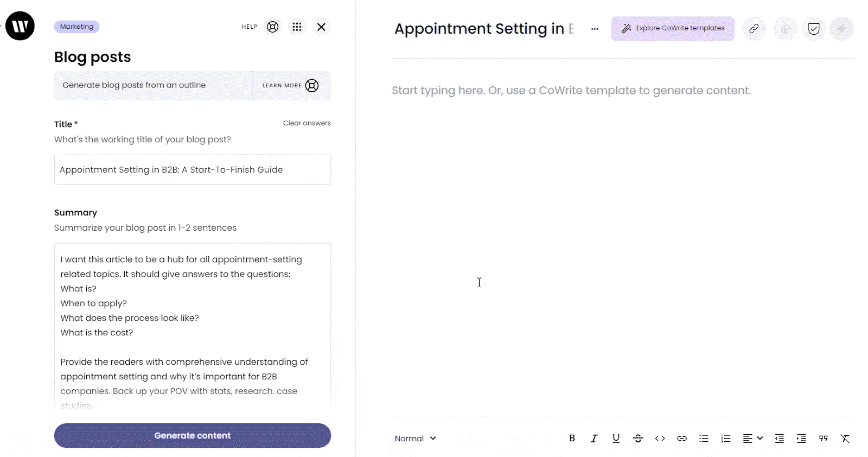Open the Normal text style dropdown
The height and width of the screenshot is (457, 868).
click(x=416, y=439)
